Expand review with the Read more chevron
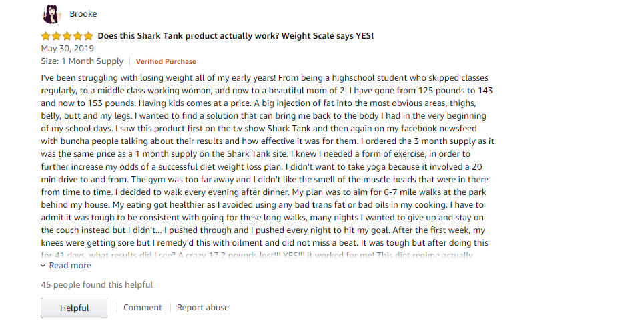Image resolution: width=644 pixels, height=327 pixels. coord(43,266)
